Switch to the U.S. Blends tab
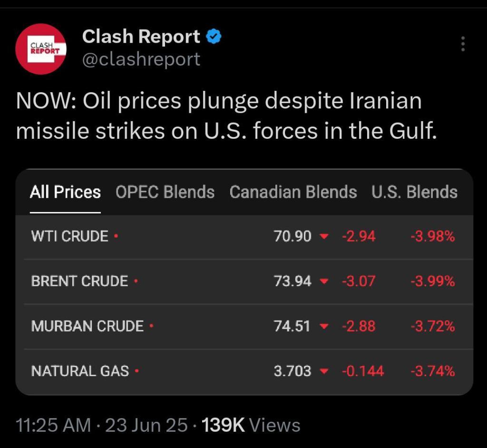 pos(414,192)
